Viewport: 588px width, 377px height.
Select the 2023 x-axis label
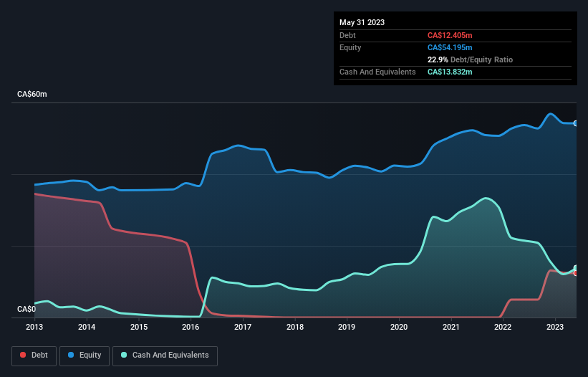pyautogui.click(x=554, y=327)
